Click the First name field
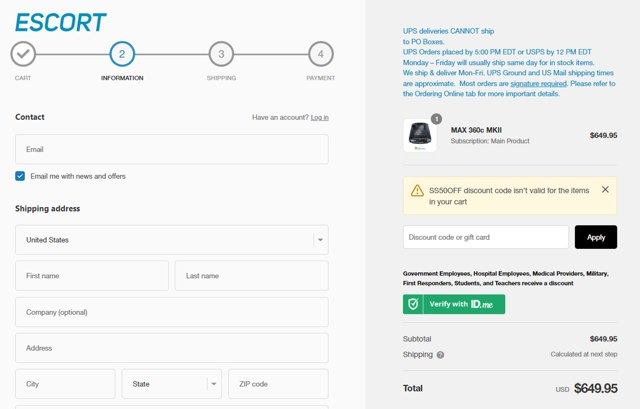640x409 pixels. [x=92, y=276]
